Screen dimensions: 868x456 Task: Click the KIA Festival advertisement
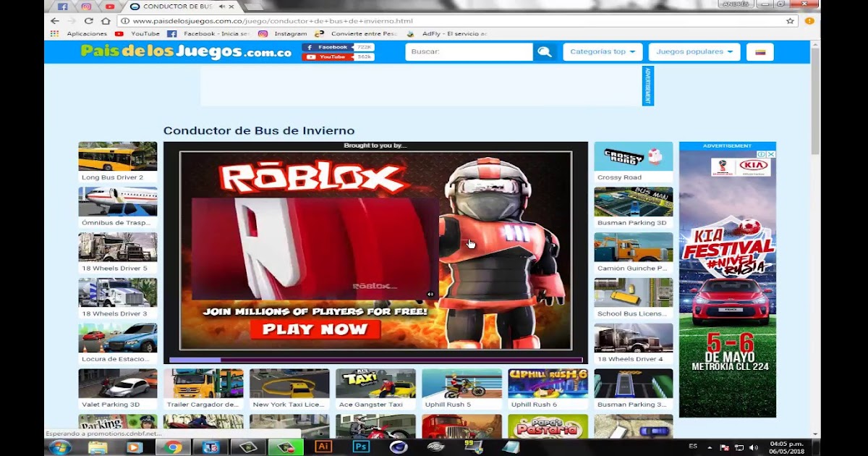tap(727, 284)
